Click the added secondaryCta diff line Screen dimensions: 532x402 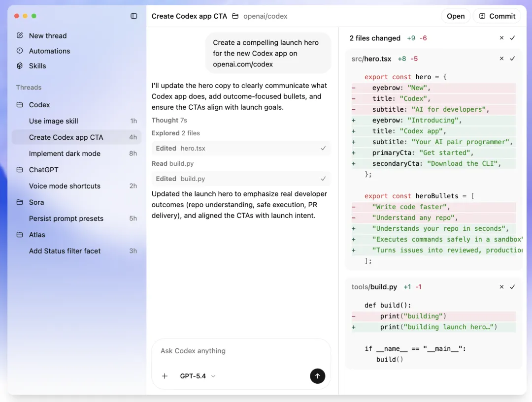click(x=433, y=163)
